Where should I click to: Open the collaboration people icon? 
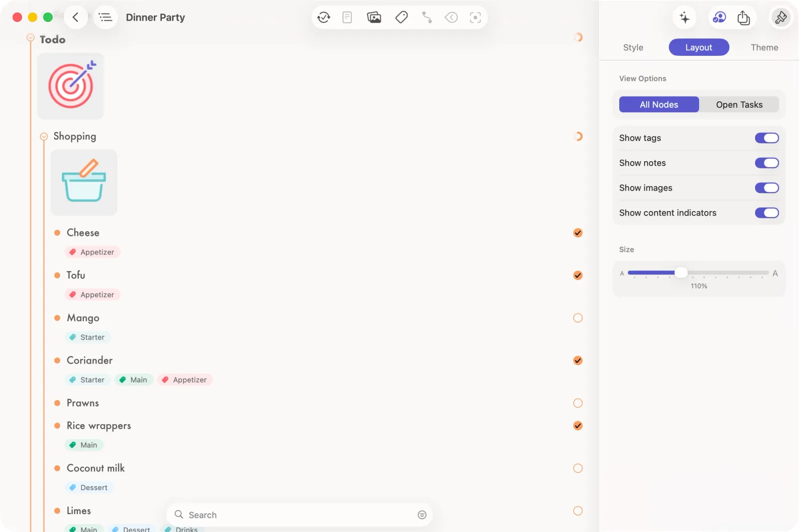point(719,18)
